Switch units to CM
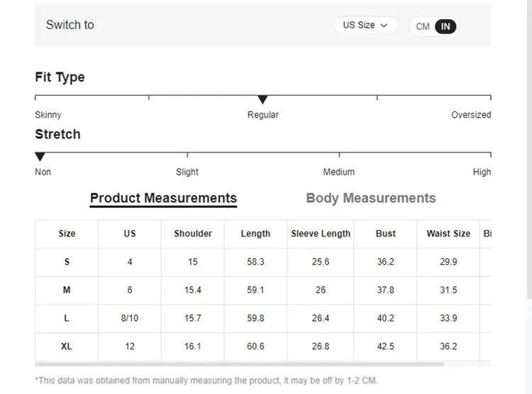 pyautogui.click(x=423, y=26)
